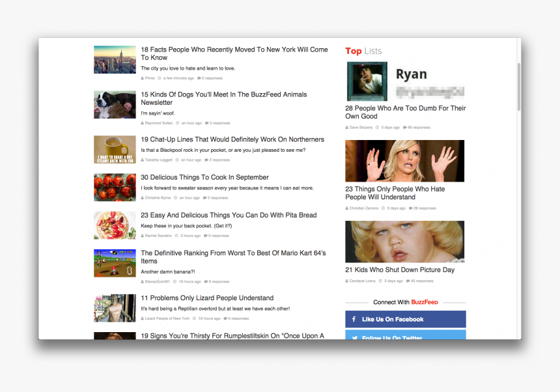Open '19 Signs You're Thirsty For Rumplestiltskin' headline
This screenshot has height=392, width=560.
[232, 335]
